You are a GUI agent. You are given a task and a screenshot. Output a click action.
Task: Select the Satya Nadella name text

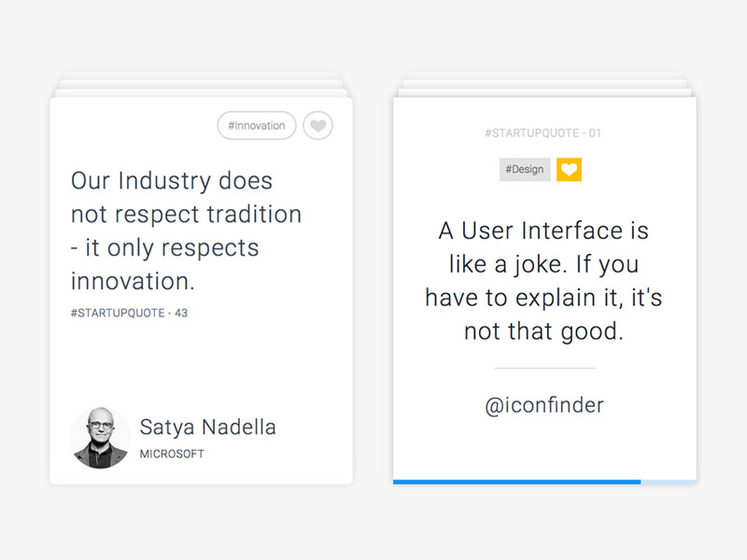(206, 427)
